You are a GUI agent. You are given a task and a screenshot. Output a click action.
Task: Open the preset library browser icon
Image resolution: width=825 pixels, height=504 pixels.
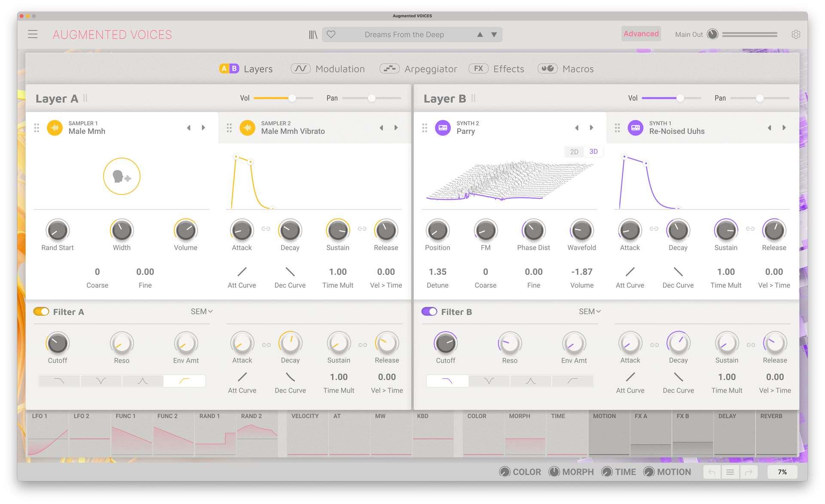[313, 34]
